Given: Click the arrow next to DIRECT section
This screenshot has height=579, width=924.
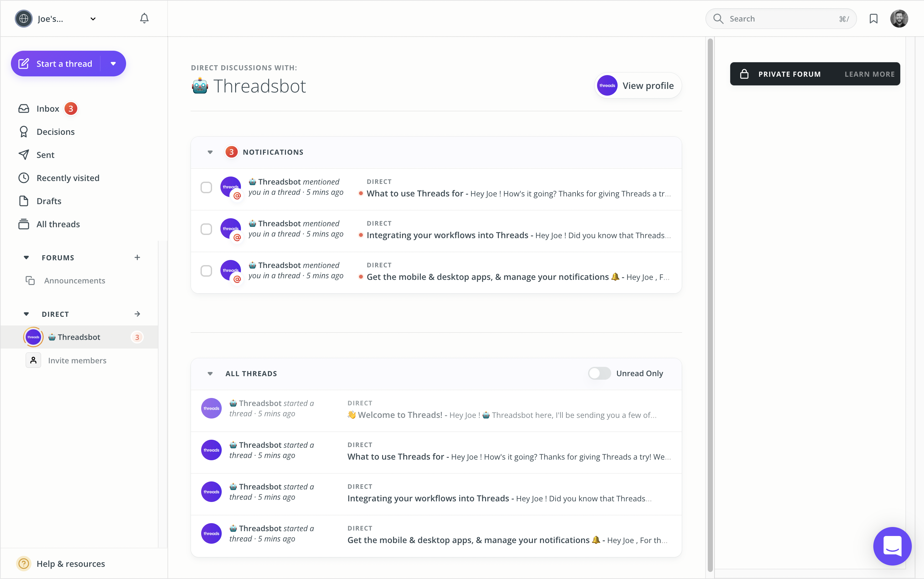Looking at the screenshot, I should (x=137, y=314).
